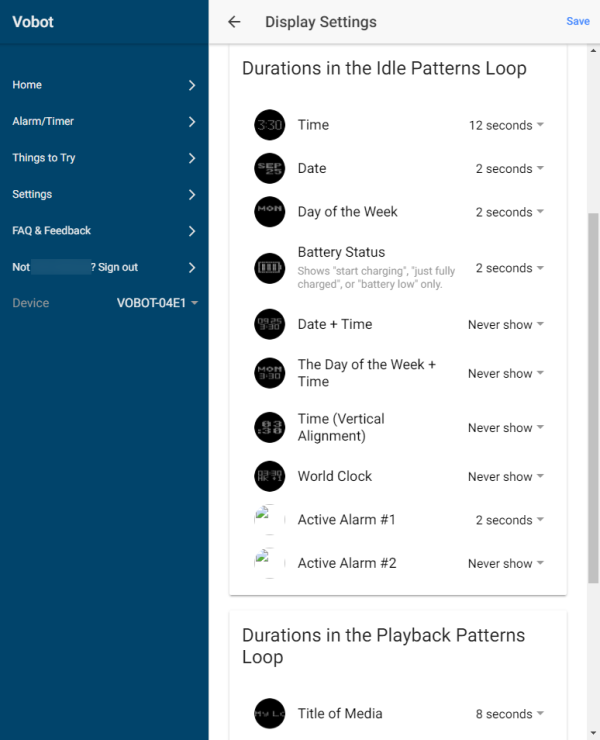Click the Day of the Week icon
Screen dimensions: 600x740
270,212
